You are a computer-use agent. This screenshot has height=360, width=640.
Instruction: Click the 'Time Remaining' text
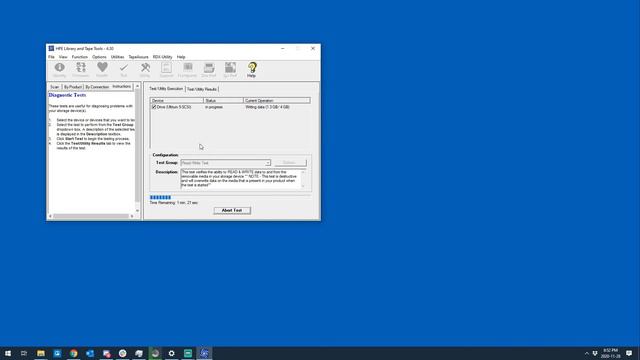tap(174, 202)
